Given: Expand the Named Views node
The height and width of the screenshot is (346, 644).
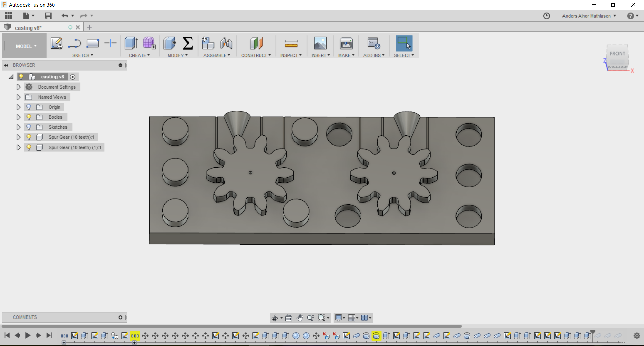Looking at the screenshot, I should 18,97.
